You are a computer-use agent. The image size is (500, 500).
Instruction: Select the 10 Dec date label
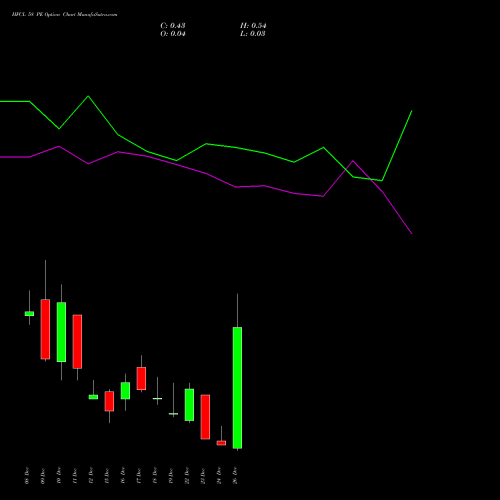59,475
